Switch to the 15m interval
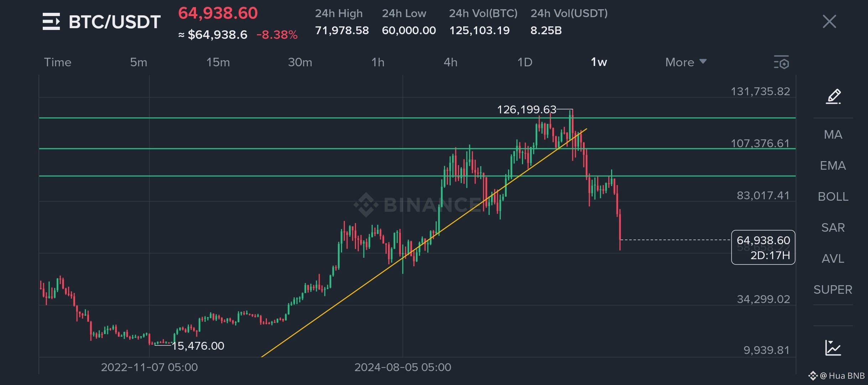The image size is (868, 385). tap(218, 62)
